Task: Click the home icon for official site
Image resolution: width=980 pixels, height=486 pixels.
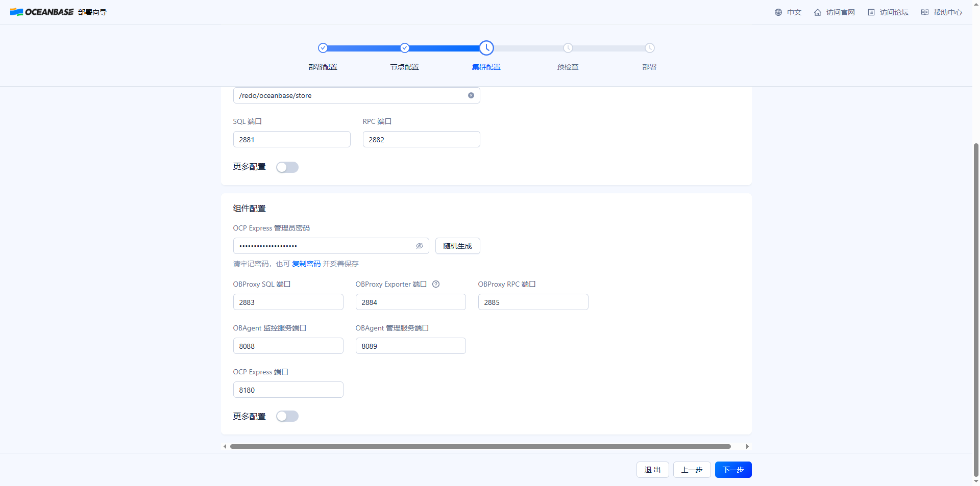Action: point(818,12)
